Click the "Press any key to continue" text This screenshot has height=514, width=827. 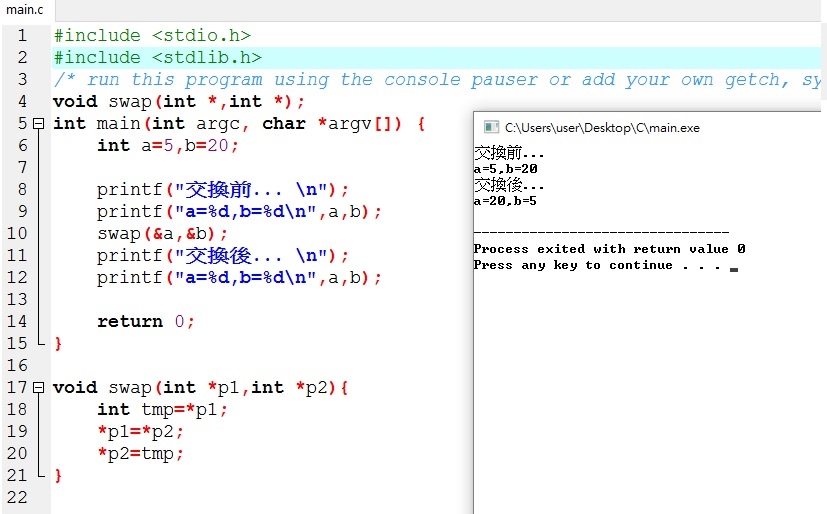tap(573, 265)
